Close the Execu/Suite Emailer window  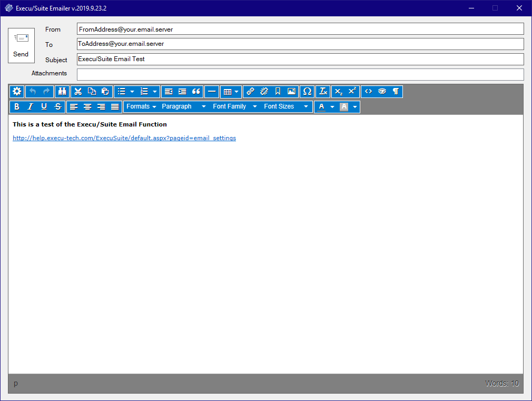tap(519, 8)
